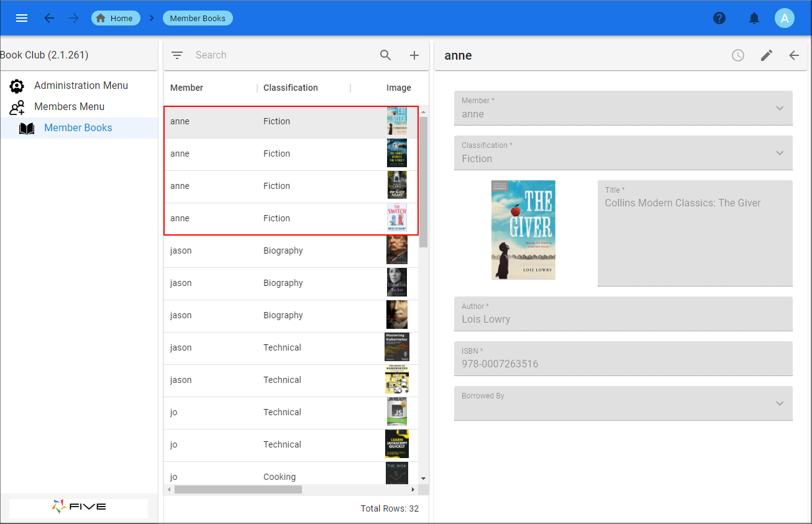Click the horizontal scrollbar thumb

coord(238,490)
